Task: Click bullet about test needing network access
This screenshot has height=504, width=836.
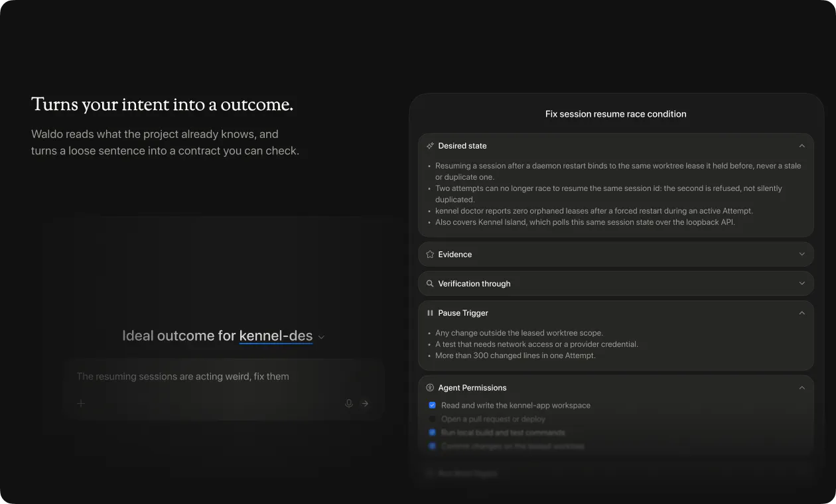Action: point(537,344)
